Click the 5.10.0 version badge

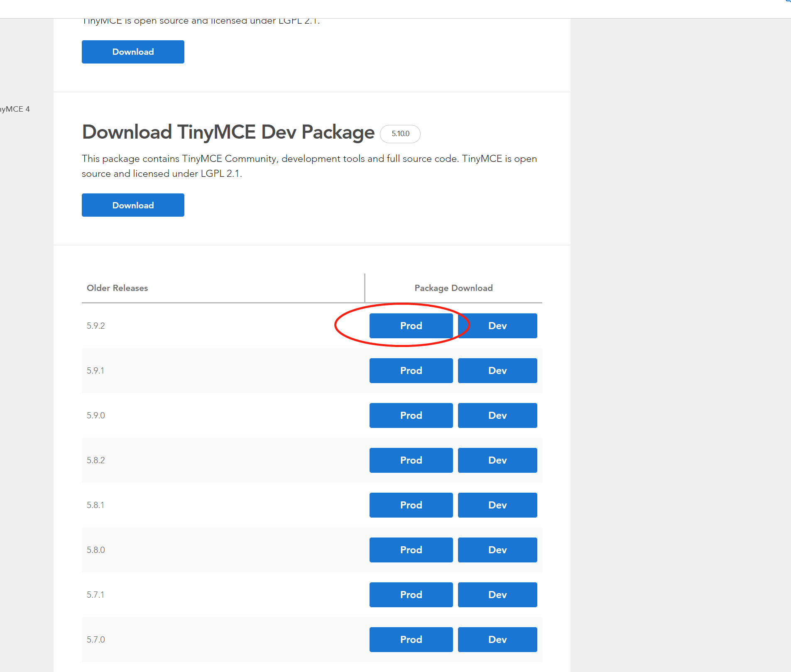tap(400, 134)
